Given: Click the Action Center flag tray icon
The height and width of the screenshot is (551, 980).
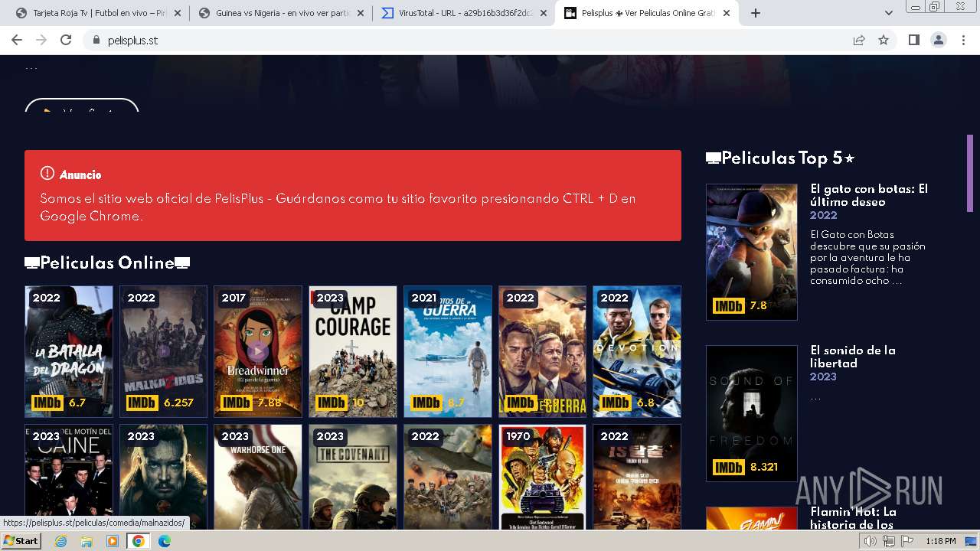Looking at the screenshot, I should coord(906,541).
